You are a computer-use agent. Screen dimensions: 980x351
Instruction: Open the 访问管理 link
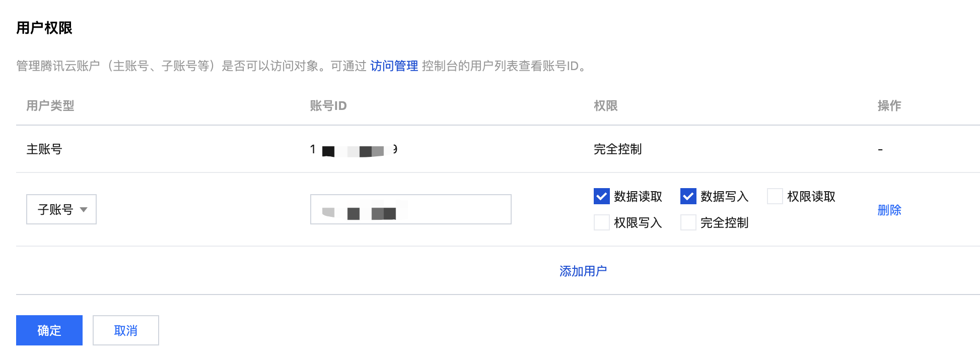pos(394,66)
